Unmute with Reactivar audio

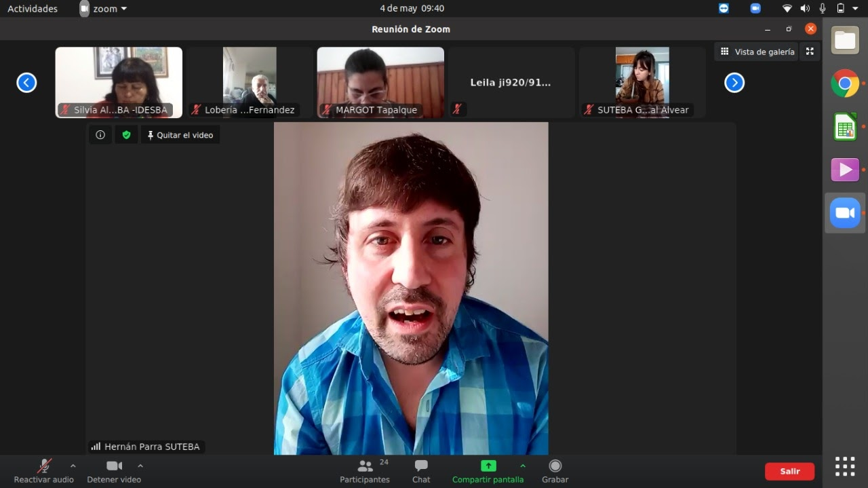coord(44,470)
